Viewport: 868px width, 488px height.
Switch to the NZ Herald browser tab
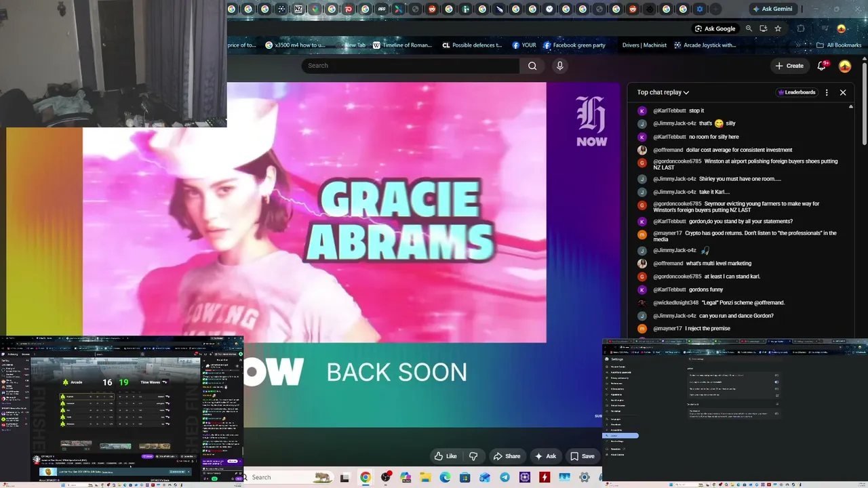pos(298,9)
